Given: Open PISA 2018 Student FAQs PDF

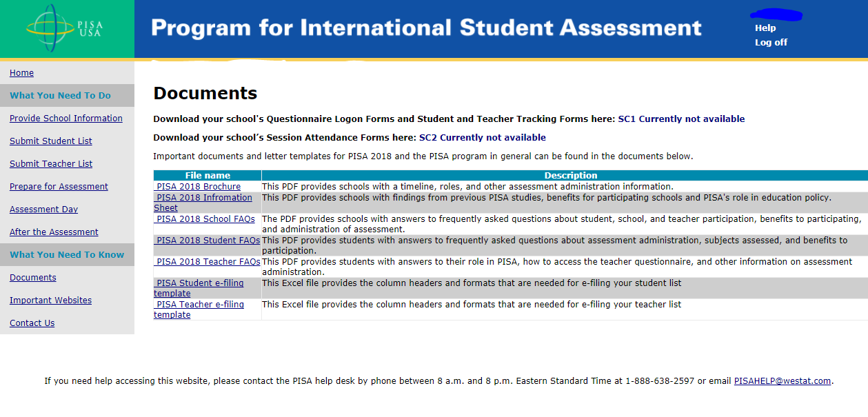Looking at the screenshot, I should pos(208,241).
